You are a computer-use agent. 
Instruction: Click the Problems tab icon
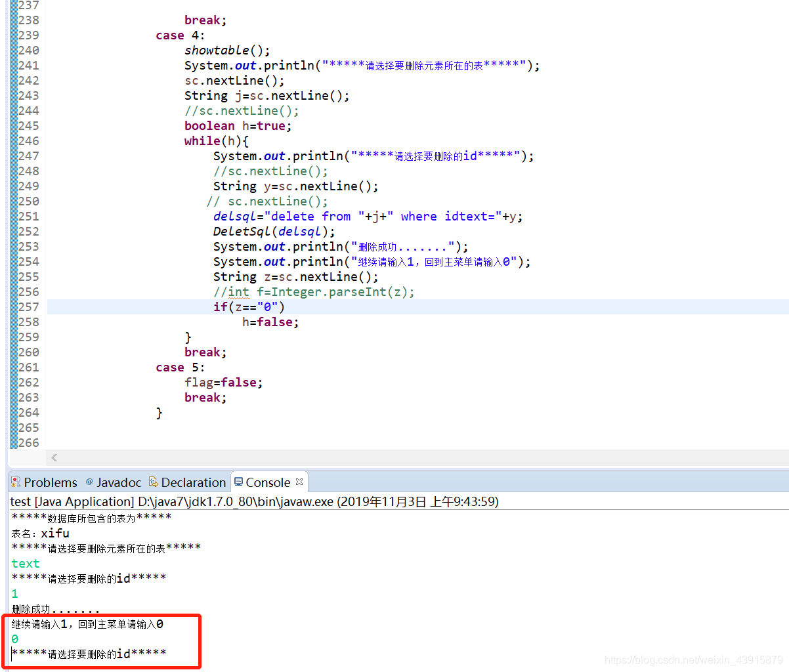tap(16, 482)
